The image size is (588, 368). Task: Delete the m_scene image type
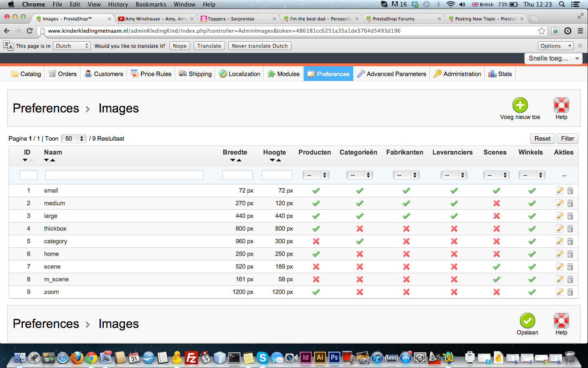(570, 279)
